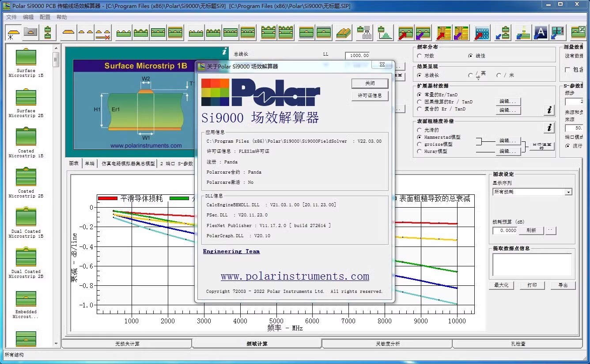Image resolution: width=590 pixels, height=364 pixels.
Task: Click info icon in extended substrate data group
Action: click(549, 110)
